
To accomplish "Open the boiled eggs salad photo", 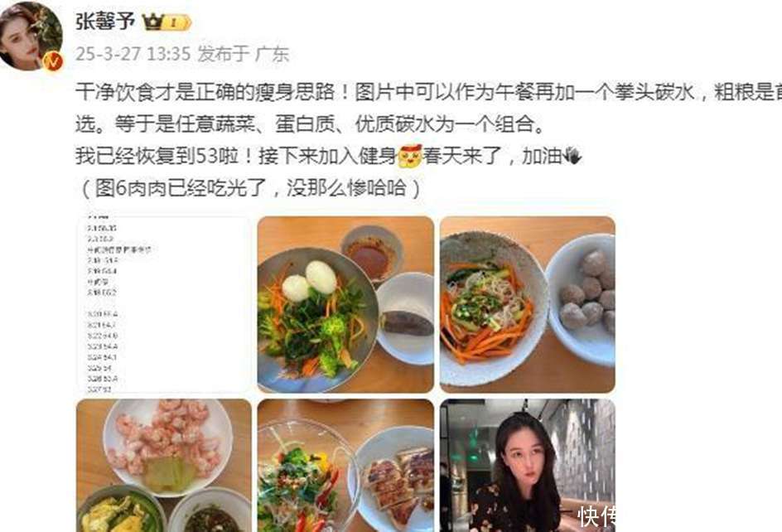I will 345,304.
